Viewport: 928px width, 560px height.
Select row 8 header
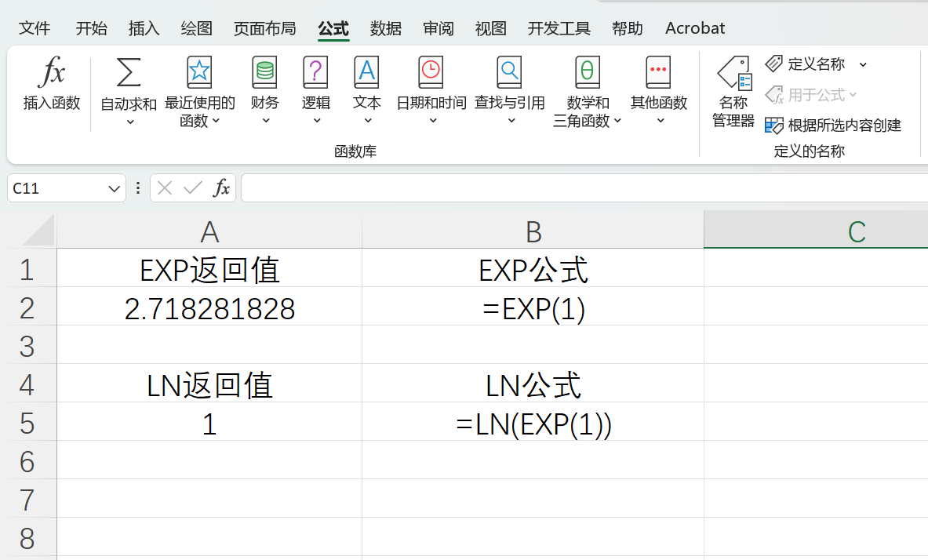[x=27, y=537]
